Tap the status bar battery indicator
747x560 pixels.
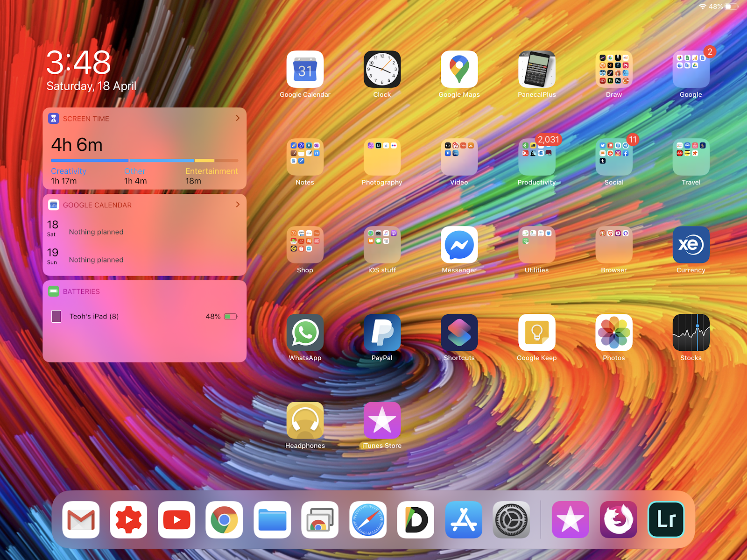(732, 7)
